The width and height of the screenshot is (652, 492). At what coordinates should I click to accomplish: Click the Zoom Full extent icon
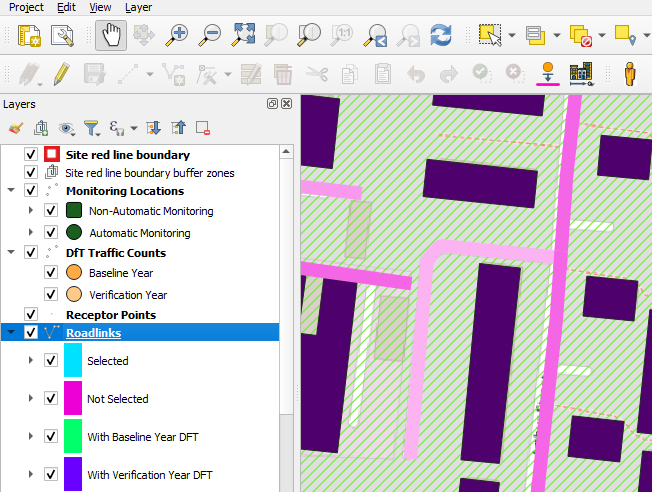click(x=243, y=36)
